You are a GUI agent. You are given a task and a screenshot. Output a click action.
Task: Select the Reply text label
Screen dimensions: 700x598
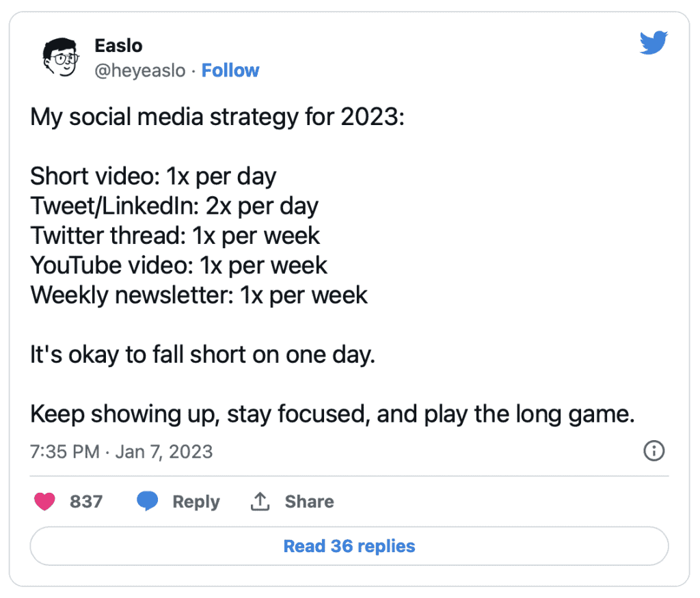point(196,502)
